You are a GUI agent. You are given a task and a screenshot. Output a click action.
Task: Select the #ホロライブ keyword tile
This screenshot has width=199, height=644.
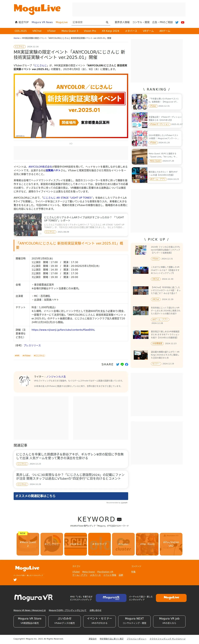click(x=99, y=544)
